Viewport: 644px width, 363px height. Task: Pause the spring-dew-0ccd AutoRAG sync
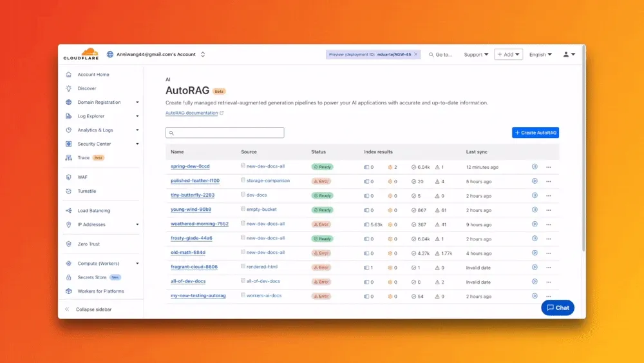click(x=535, y=167)
